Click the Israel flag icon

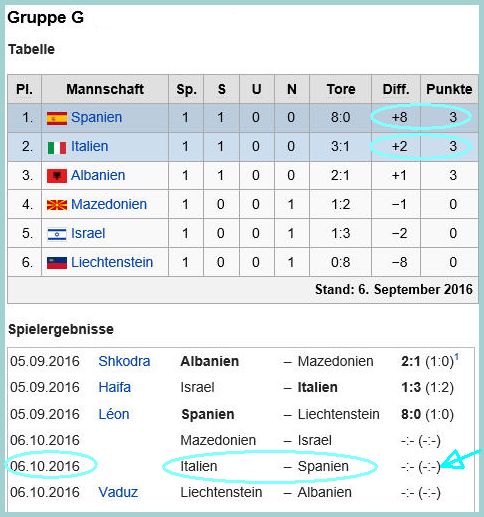point(57,234)
